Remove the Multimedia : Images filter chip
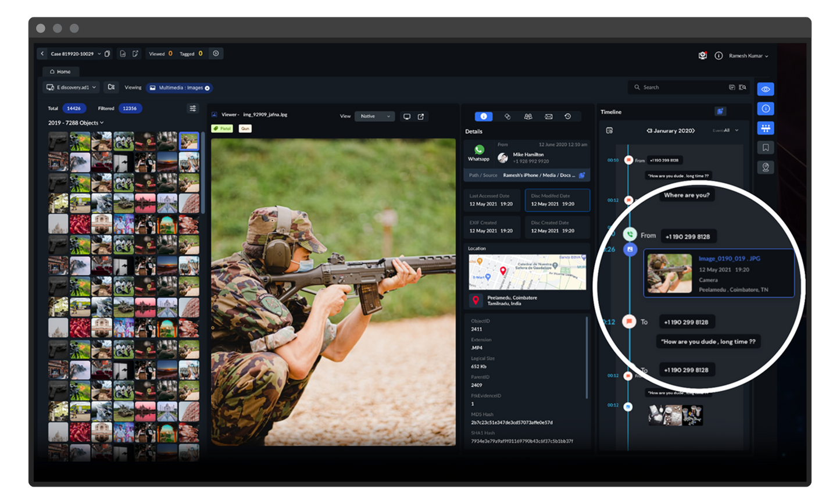 click(x=208, y=88)
